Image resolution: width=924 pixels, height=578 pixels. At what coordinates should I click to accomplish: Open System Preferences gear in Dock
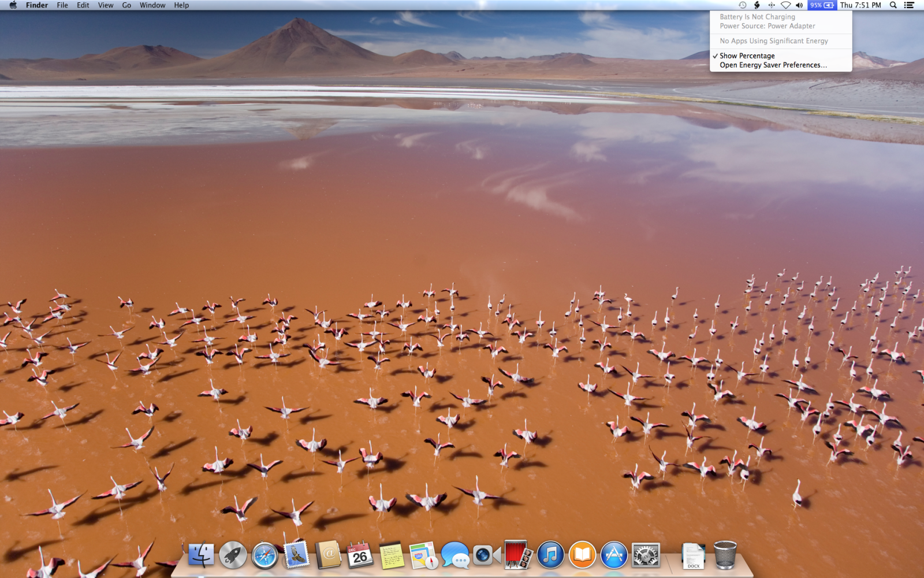646,555
